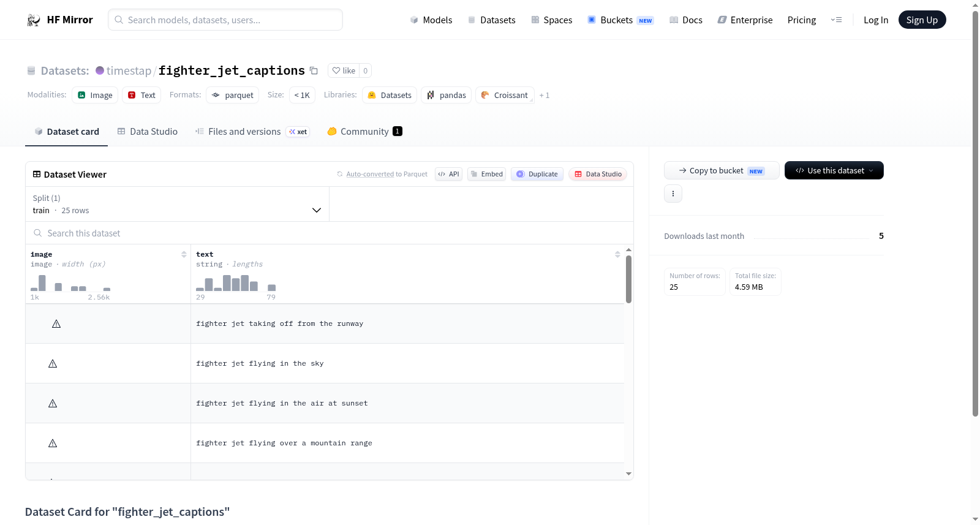This screenshot has width=980, height=525.
Task: Click the Sign Up button
Action: [x=922, y=20]
